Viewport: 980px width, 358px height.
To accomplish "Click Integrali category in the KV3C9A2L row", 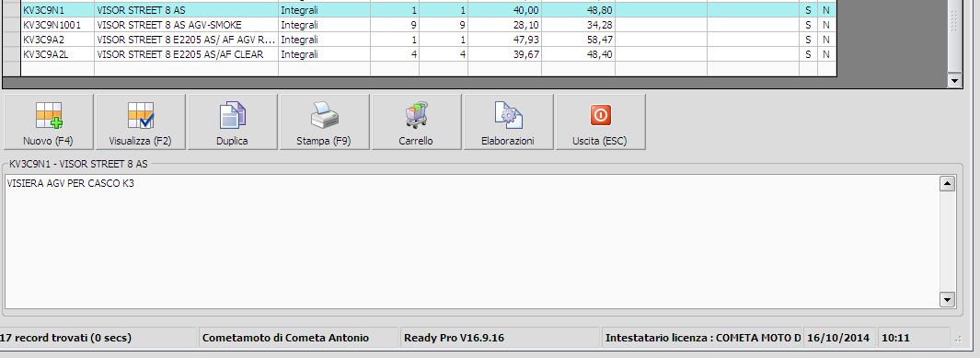I will (x=325, y=54).
